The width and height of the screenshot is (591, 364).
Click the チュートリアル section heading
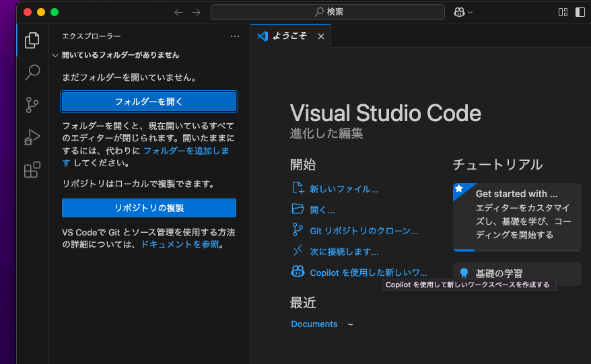click(497, 165)
